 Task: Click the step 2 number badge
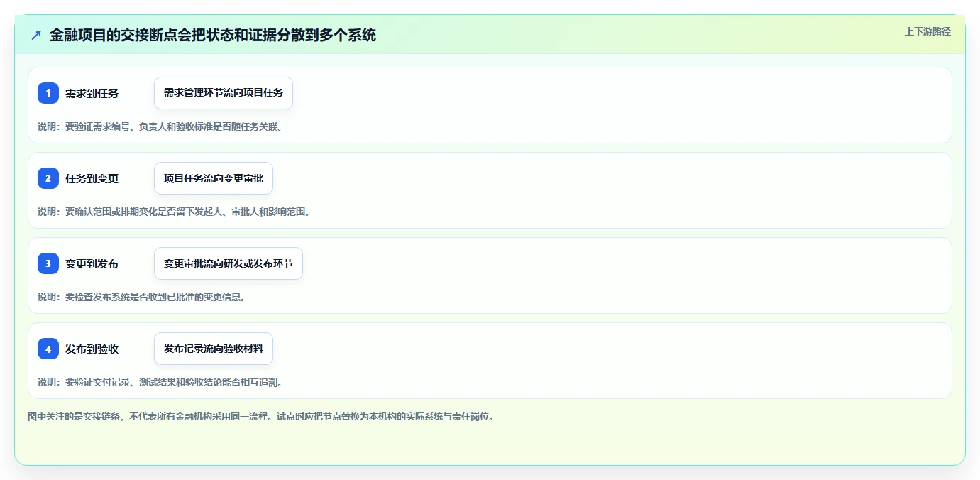(x=48, y=178)
